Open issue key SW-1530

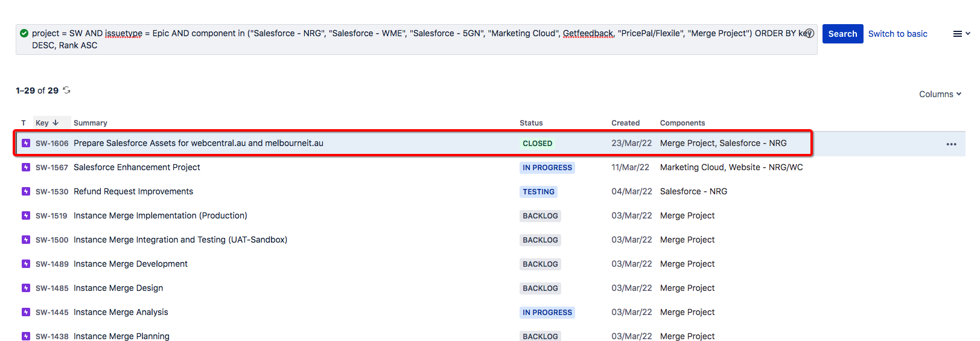pyautogui.click(x=52, y=192)
